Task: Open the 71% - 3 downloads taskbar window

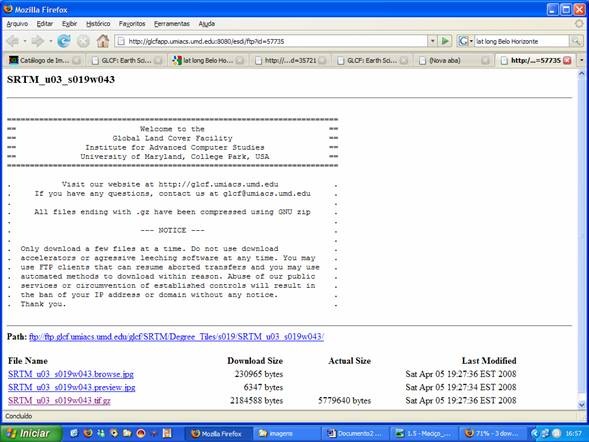Action: click(x=492, y=434)
